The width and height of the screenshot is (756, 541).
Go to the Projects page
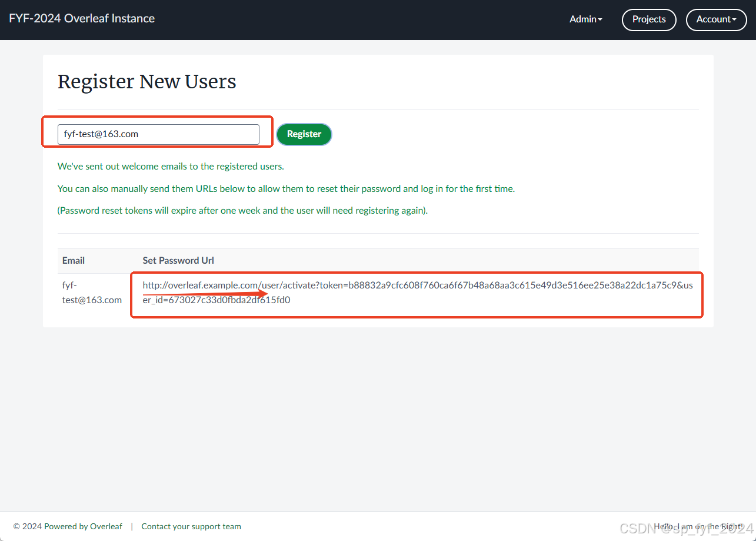(x=649, y=19)
